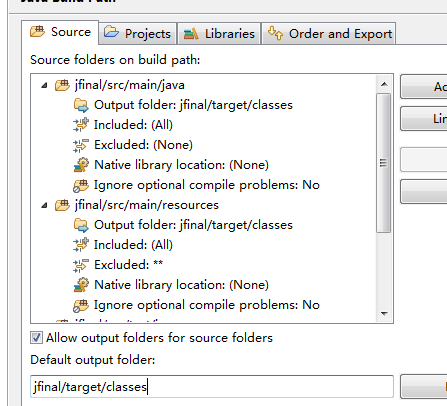Click the Excluded: ** filter icon
This screenshot has width=447, height=406.
(81, 265)
